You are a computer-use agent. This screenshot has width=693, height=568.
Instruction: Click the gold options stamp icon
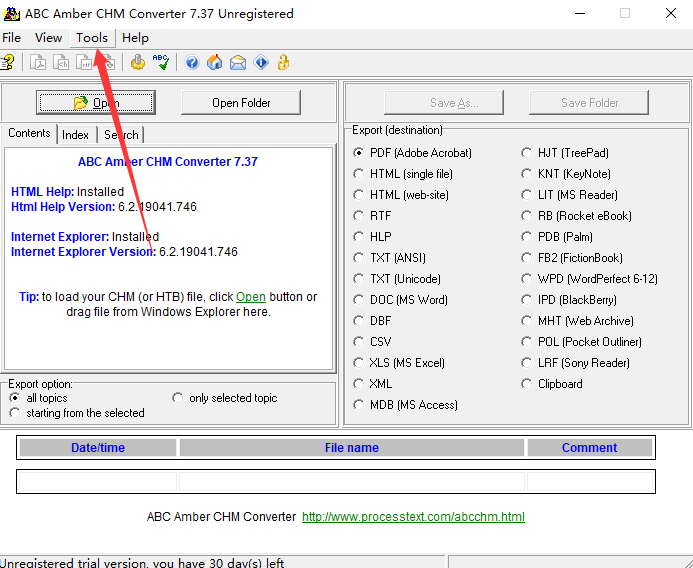click(x=137, y=62)
